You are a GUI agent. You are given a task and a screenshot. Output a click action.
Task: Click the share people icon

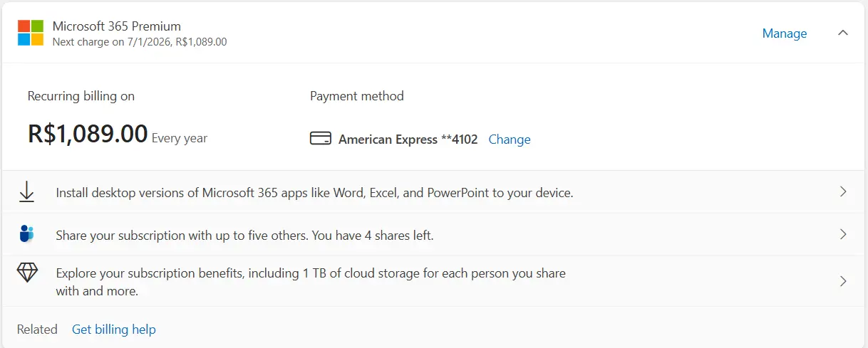coord(27,233)
